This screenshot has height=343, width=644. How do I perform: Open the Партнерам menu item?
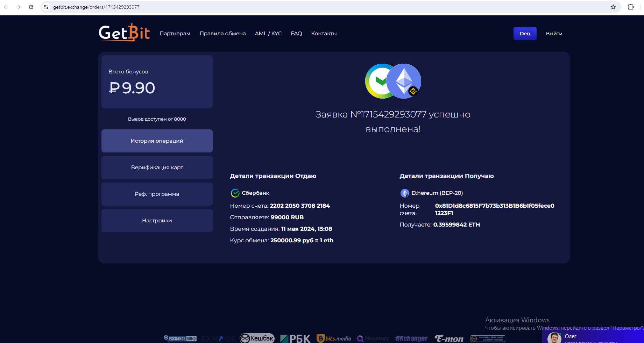click(175, 34)
